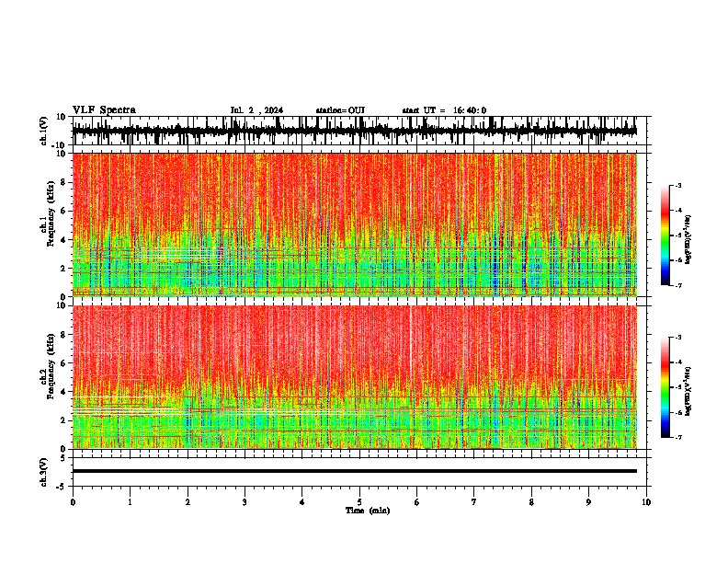Click the "ch.1(V)" waveform axis label
This screenshot has width=728, height=563.
coord(44,131)
